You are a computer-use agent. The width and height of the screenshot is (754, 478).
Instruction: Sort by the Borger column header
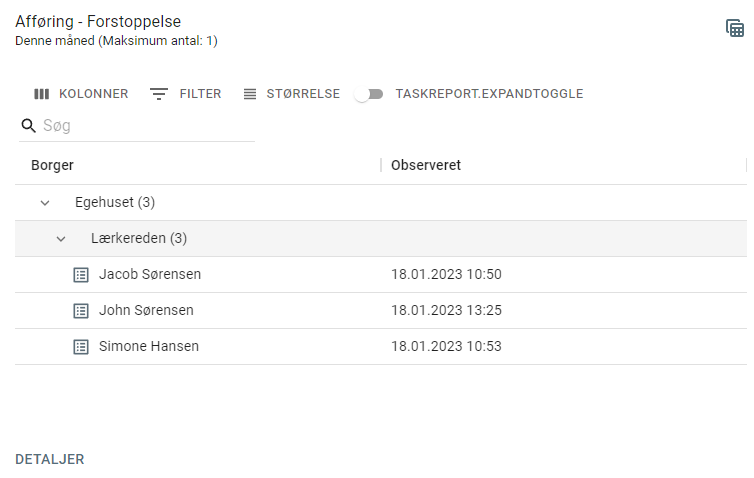click(x=52, y=165)
